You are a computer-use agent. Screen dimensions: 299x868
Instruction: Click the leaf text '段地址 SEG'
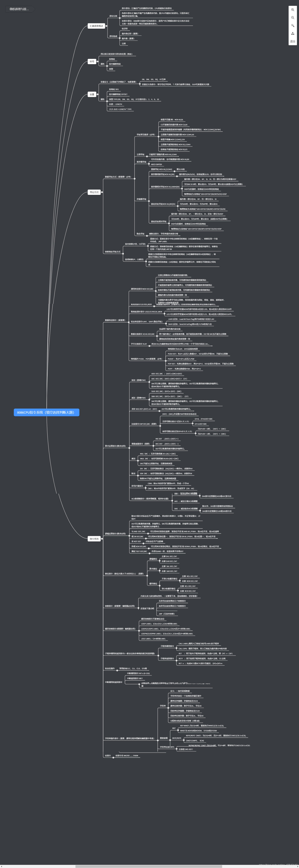coord(114,89)
